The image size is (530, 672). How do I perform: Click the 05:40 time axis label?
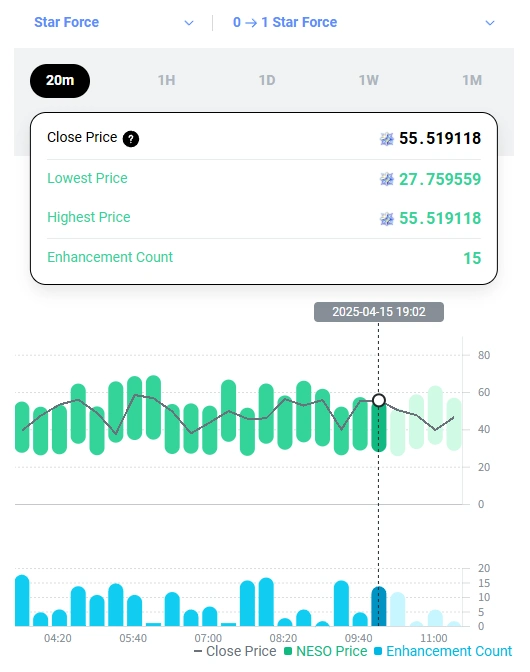(133, 638)
